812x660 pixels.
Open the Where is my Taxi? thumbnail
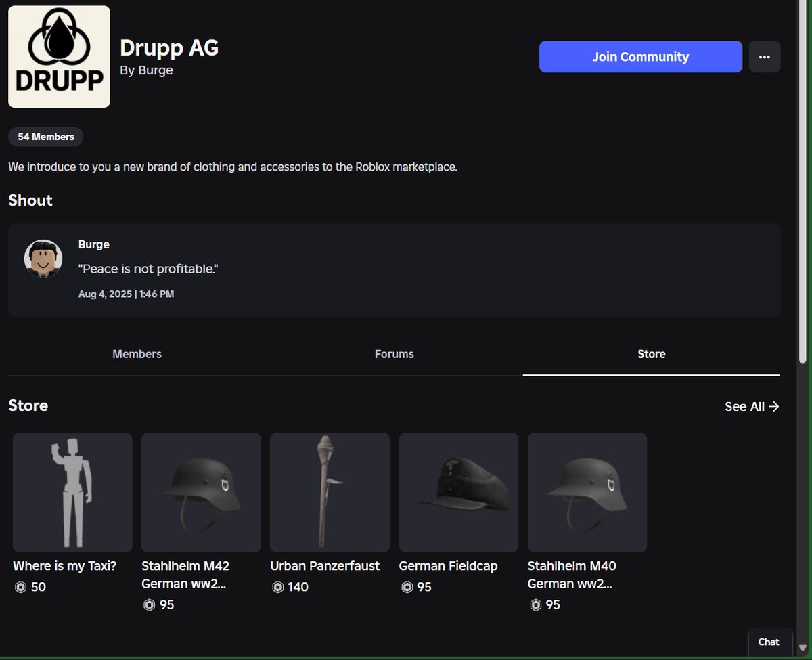click(x=72, y=492)
